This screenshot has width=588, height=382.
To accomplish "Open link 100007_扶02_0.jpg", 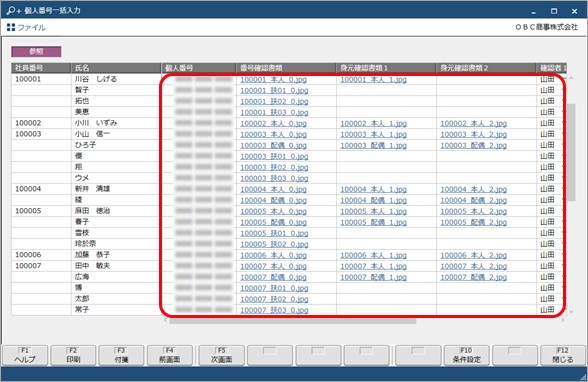I will [x=274, y=299].
